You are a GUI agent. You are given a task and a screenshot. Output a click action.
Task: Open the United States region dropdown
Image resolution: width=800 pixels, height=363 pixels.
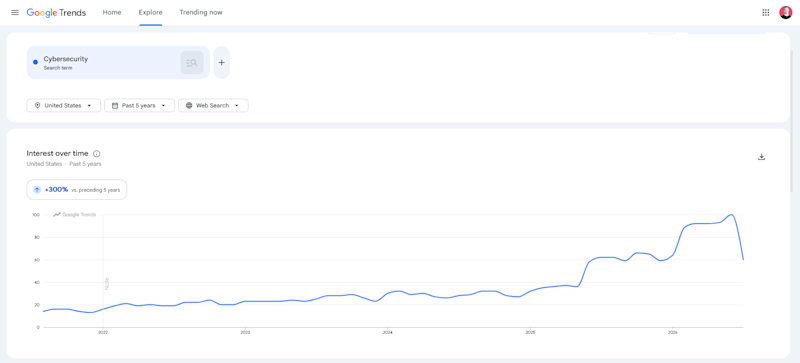[x=64, y=105]
